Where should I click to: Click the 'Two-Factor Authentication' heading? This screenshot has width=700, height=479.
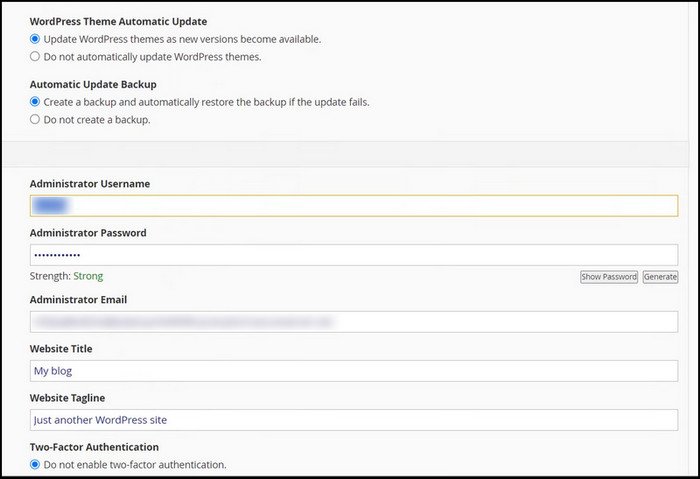coord(94,447)
